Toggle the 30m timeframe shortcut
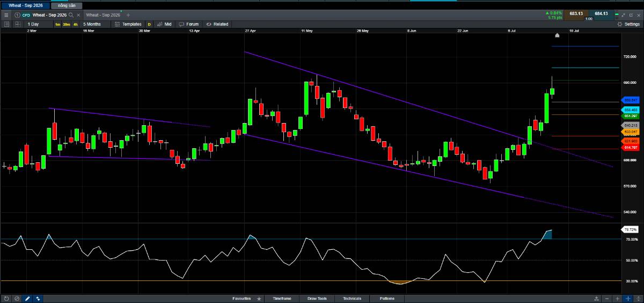This screenshot has width=644, height=303. (66, 24)
